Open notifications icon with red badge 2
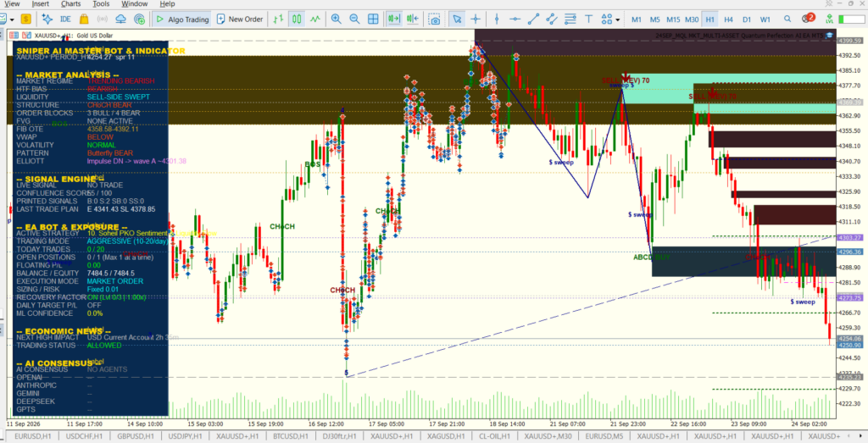This screenshot has width=868, height=443. [x=807, y=19]
